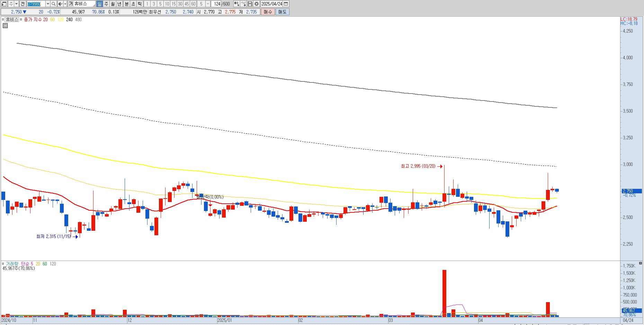Click the 매수 buy button
The height and width of the screenshot is (325, 644).
coord(268,12)
